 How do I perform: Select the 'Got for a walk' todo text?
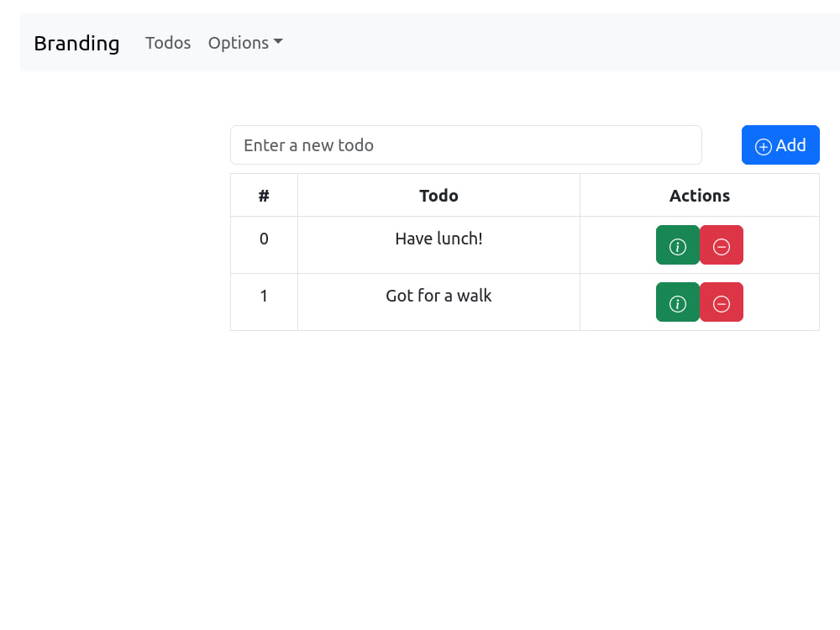tap(438, 296)
